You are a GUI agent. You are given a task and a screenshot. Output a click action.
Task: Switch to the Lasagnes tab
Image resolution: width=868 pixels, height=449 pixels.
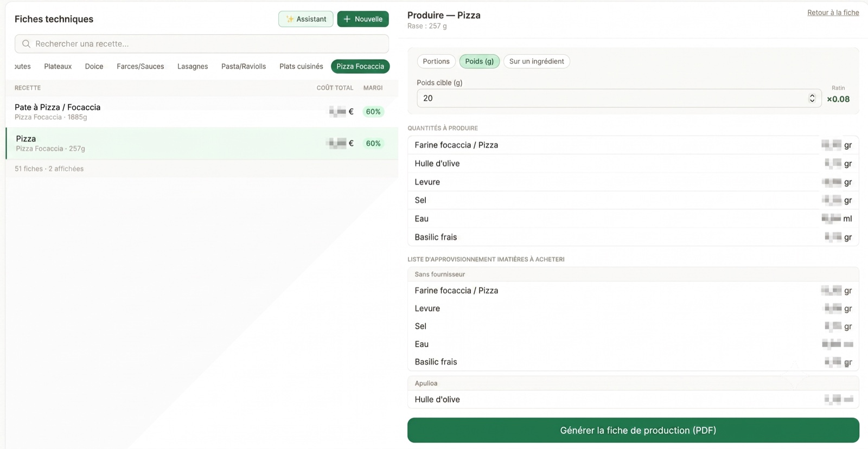[193, 66]
